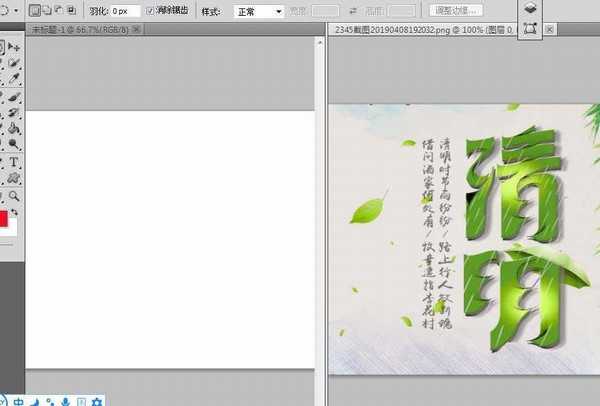This screenshot has width=600, height=406.
Task: Enable Intersect with Selection mode
Action: [70, 10]
